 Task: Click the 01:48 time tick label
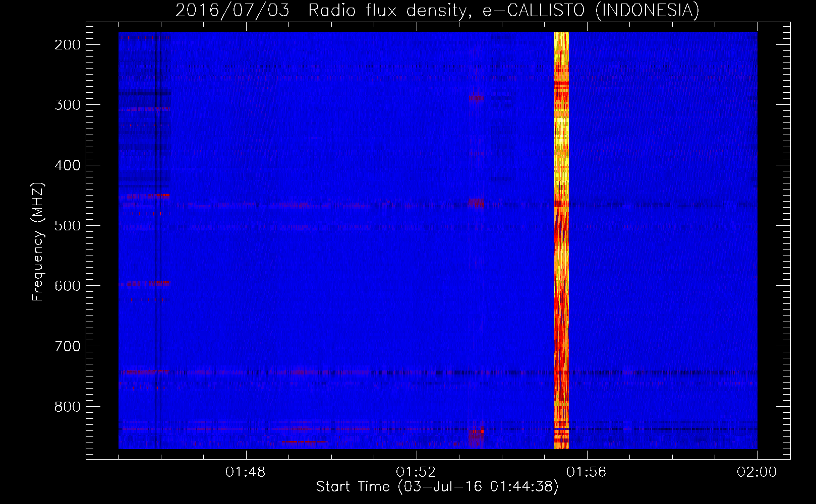246,472
